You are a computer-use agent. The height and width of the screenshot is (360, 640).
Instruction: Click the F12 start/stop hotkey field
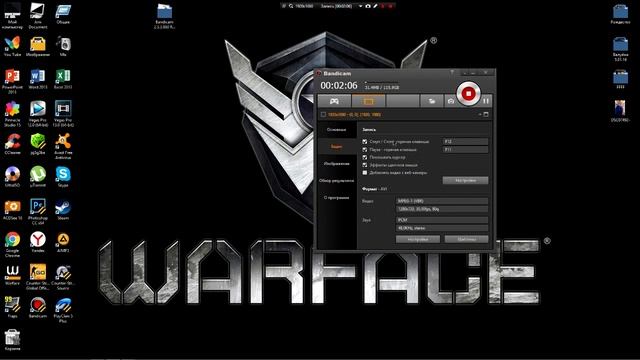(x=465, y=142)
